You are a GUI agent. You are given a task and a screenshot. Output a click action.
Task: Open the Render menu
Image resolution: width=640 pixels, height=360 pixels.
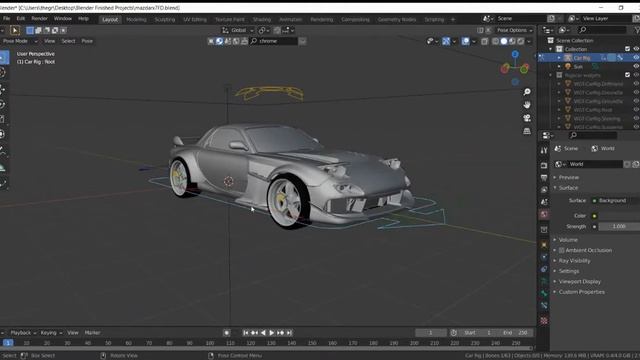[x=39, y=19]
